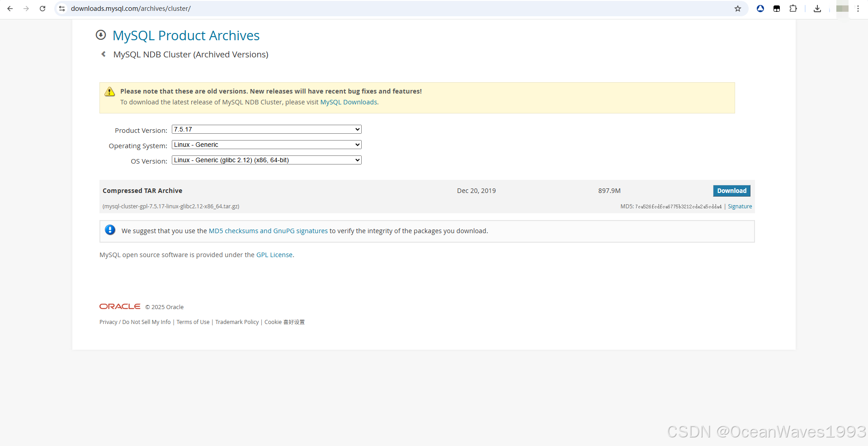The height and width of the screenshot is (446, 868).
Task: Click the tar.gz filename text
Action: point(171,207)
